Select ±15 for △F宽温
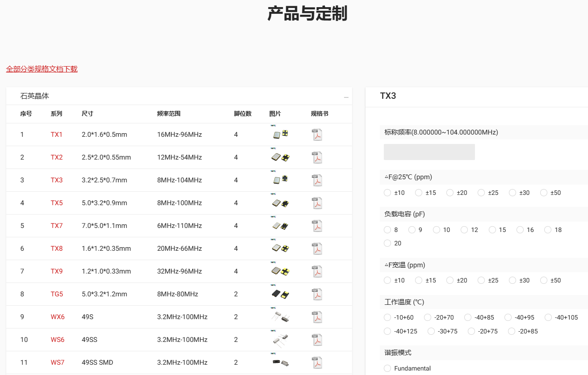Screen dimensions: 588x375 pyautogui.click(x=419, y=280)
